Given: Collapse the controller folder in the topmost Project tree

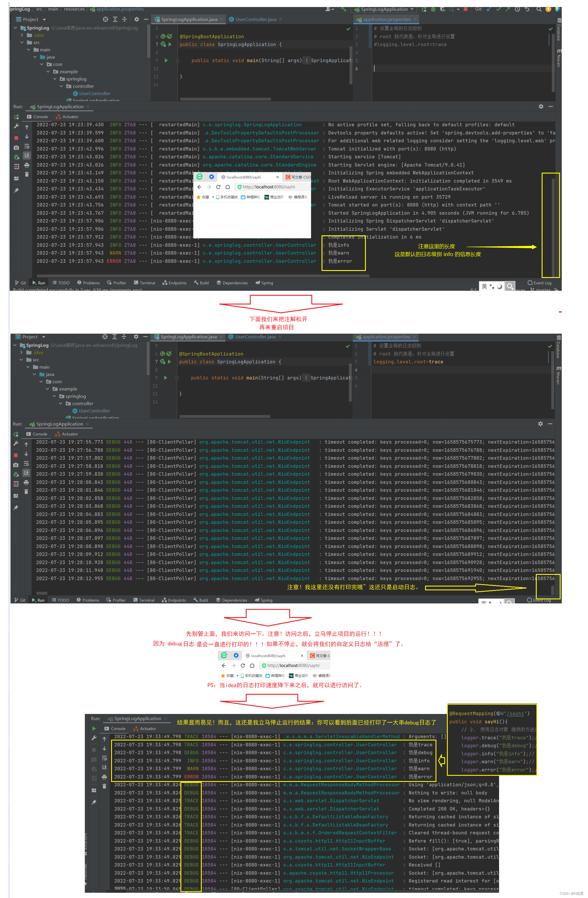Looking at the screenshot, I should point(61,86).
